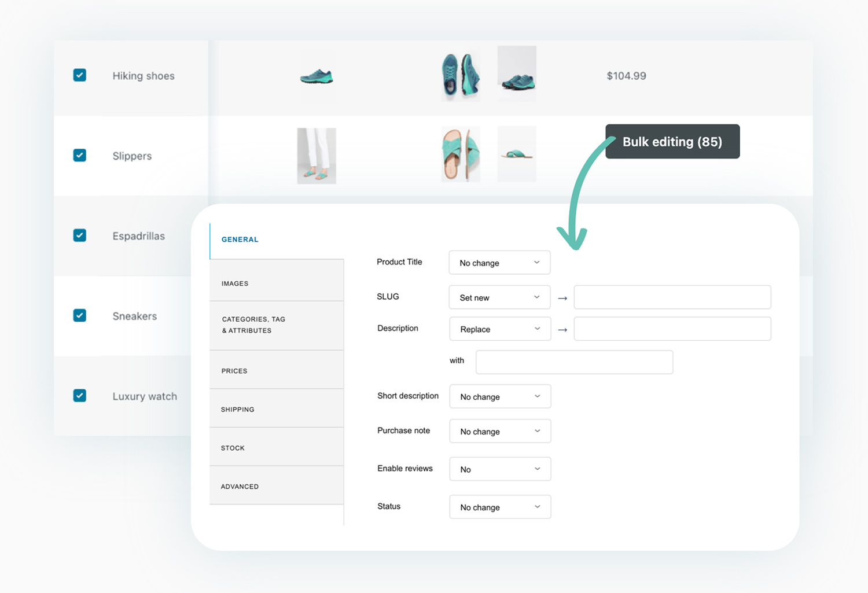Toggle the Sneakers selection checkbox

[79, 315]
